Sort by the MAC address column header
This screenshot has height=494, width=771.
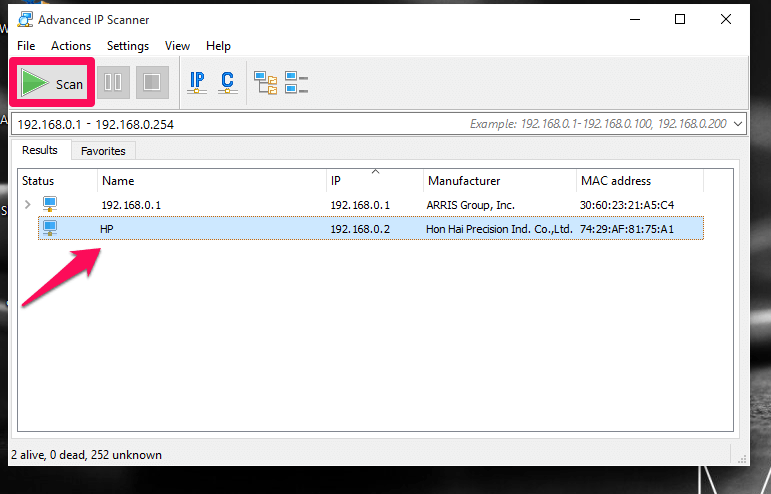pyautogui.click(x=640, y=181)
